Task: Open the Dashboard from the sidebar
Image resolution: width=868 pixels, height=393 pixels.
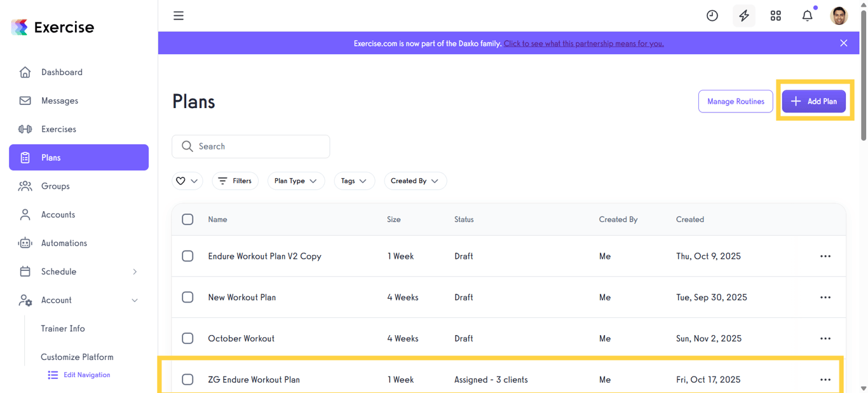Action: [x=62, y=72]
